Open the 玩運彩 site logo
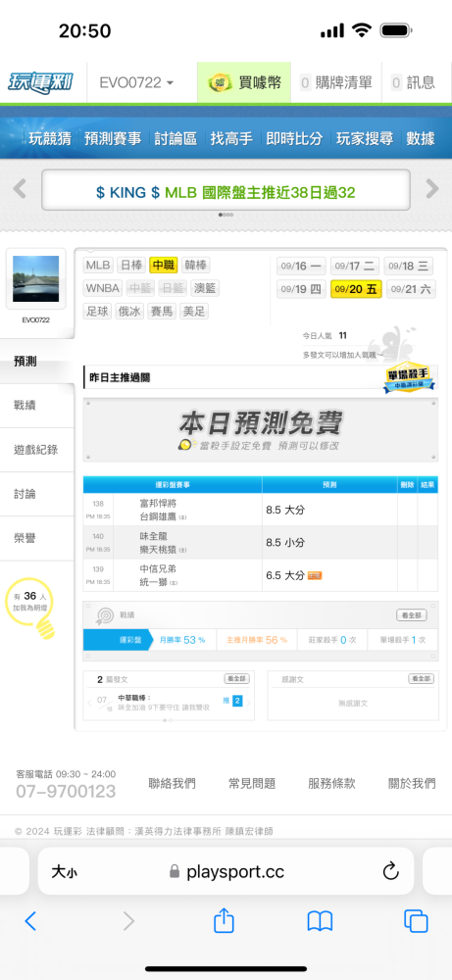 pos(39,82)
